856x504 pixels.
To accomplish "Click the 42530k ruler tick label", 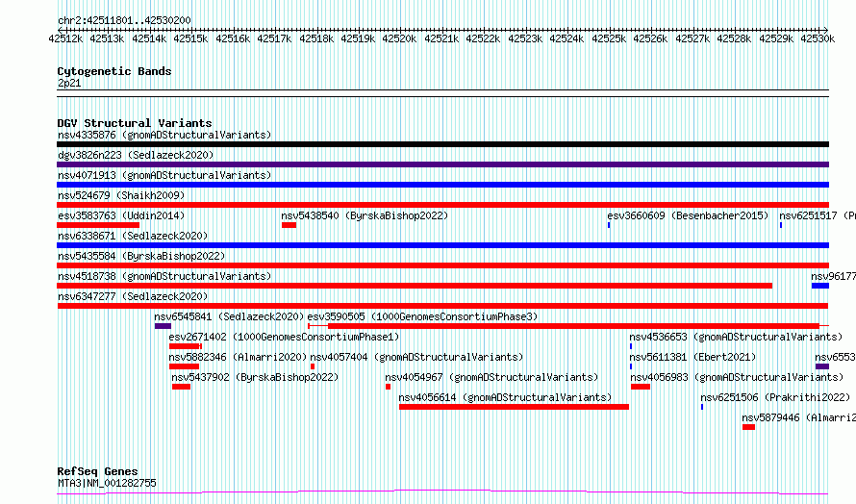I will tap(818, 38).
